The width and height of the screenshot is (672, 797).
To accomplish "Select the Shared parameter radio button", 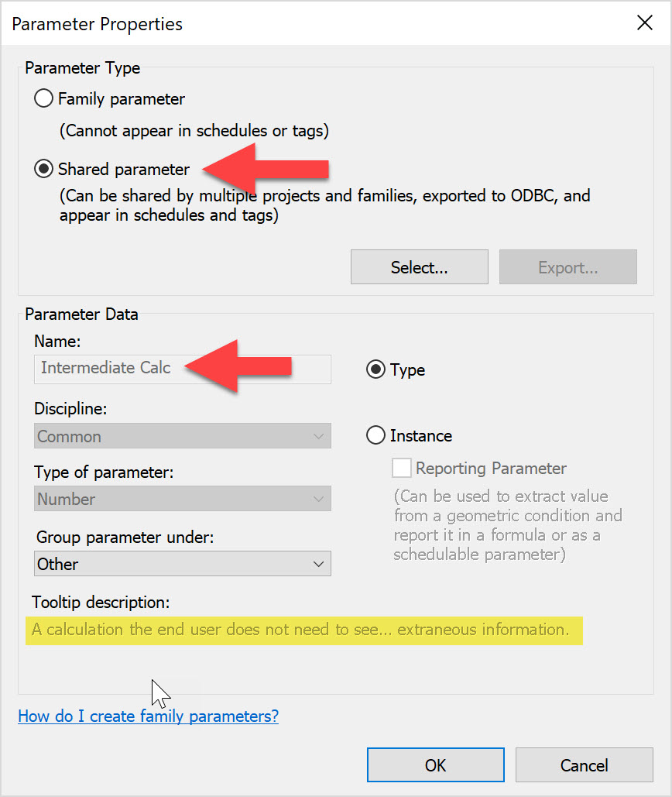I will click(43, 169).
